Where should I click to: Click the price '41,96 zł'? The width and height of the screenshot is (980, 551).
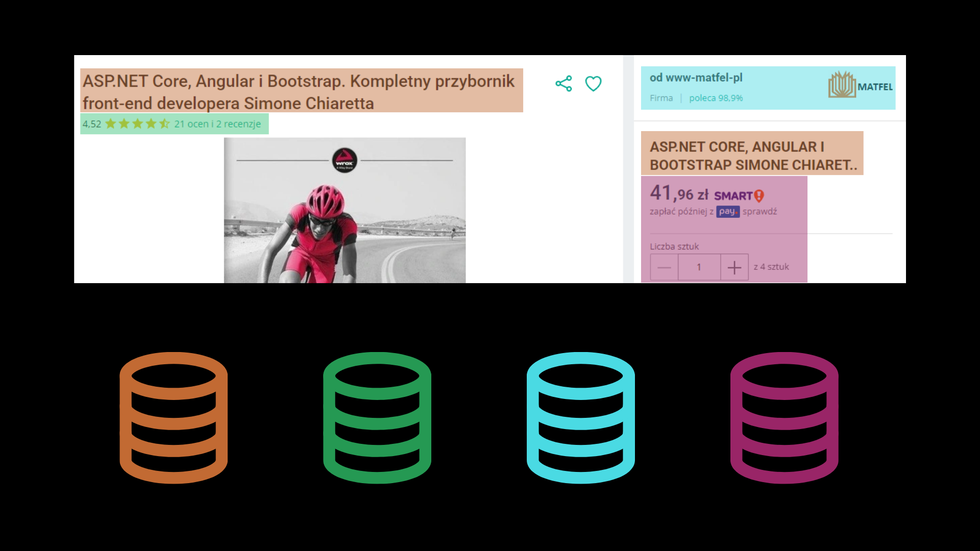point(679,193)
